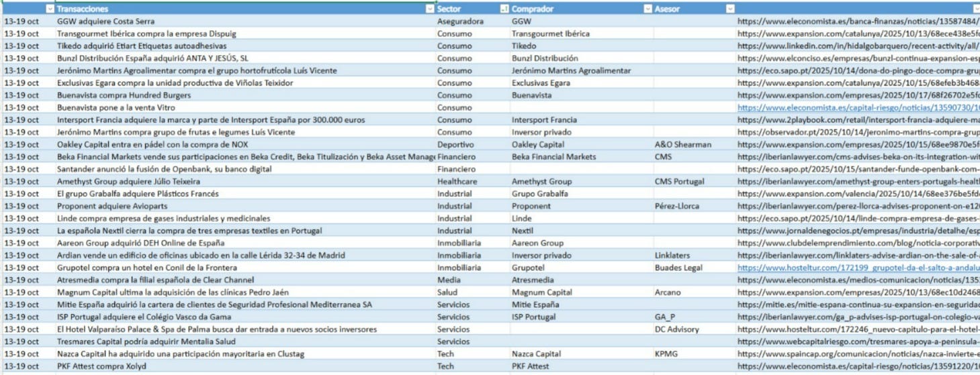The width and height of the screenshot is (980, 375).
Task: Select the 'GGW adquiere Costa Serra' cell
Action: 244,21
